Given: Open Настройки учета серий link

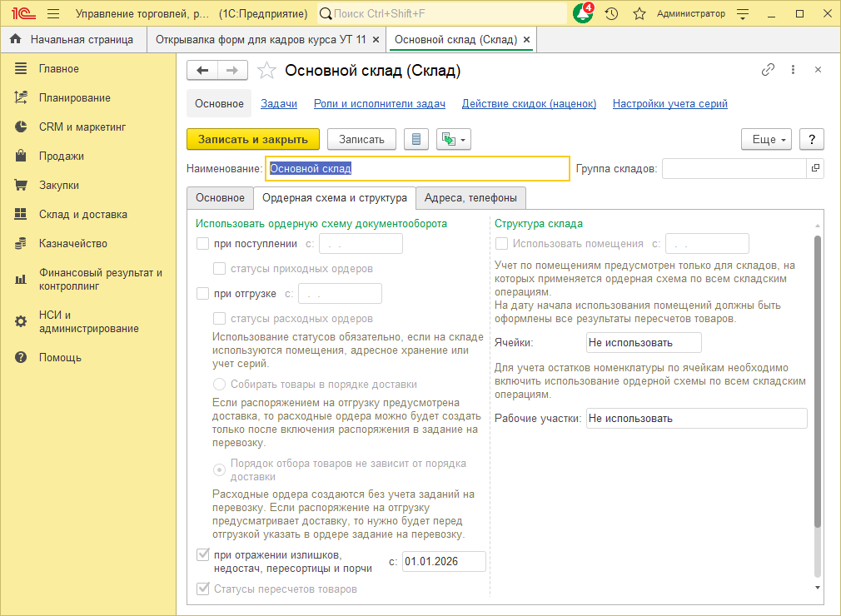Looking at the screenshot, I should tap(670, 104).
